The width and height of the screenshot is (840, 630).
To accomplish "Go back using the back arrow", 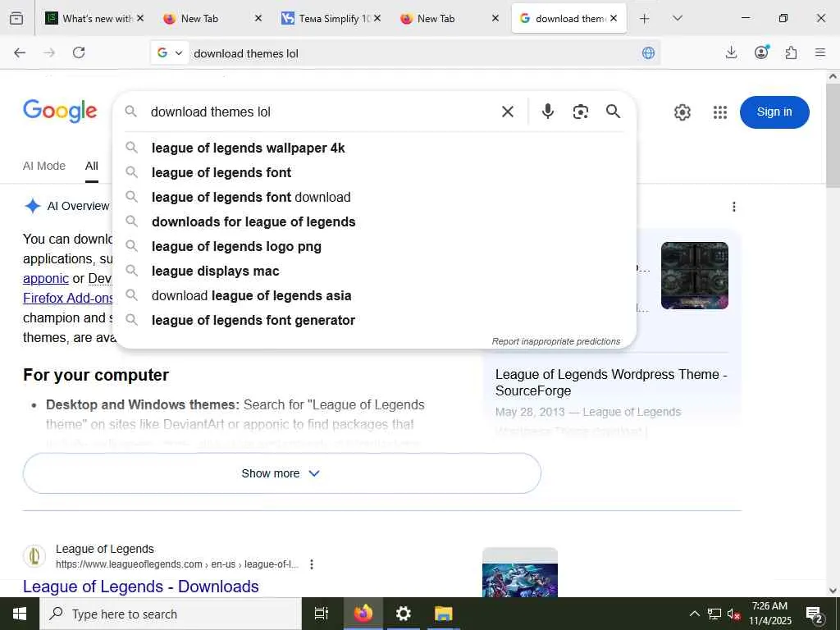I will pyautogui.click(x=20, y=52).
